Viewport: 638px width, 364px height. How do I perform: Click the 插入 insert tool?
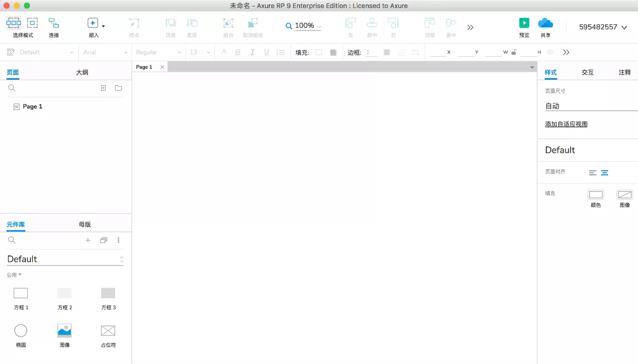click(93, 23)
